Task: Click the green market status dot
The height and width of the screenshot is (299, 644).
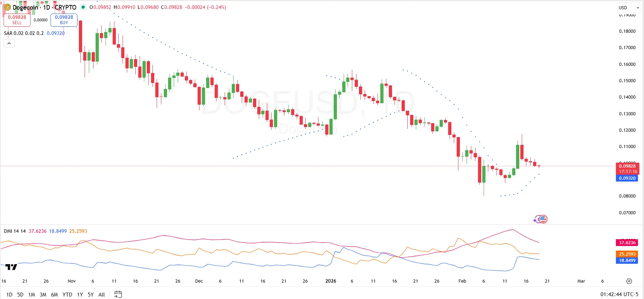Action: (x=83, y=7)
